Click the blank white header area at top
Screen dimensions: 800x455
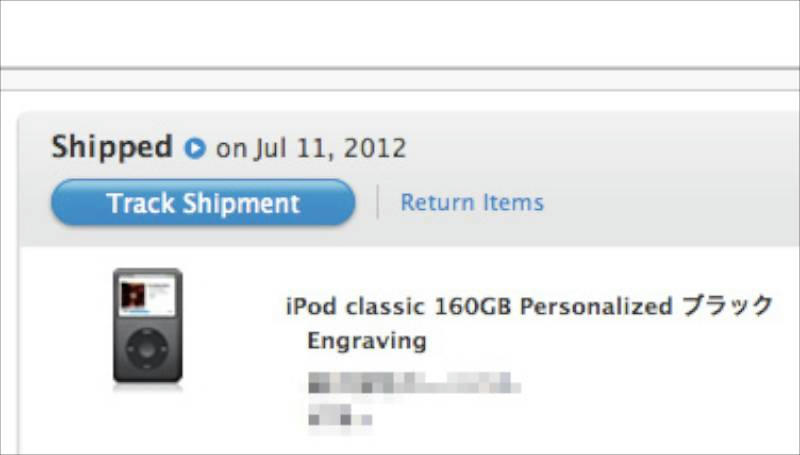[400, 34]
